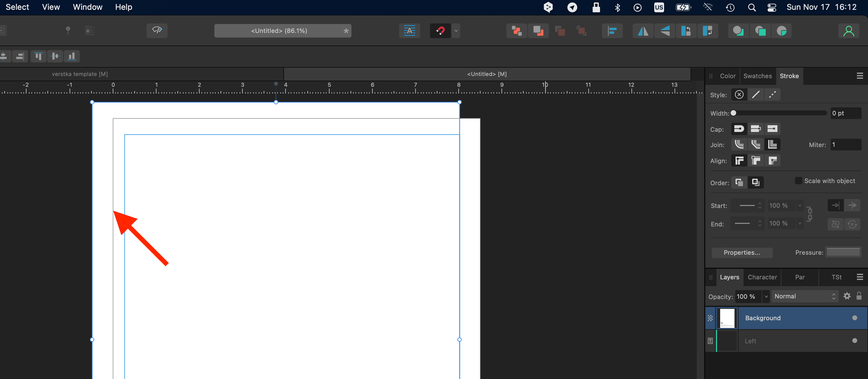This screenshot has width=868, height=379.
Task: Open the Alignment toolbar icon
Action: pos(612,31)
